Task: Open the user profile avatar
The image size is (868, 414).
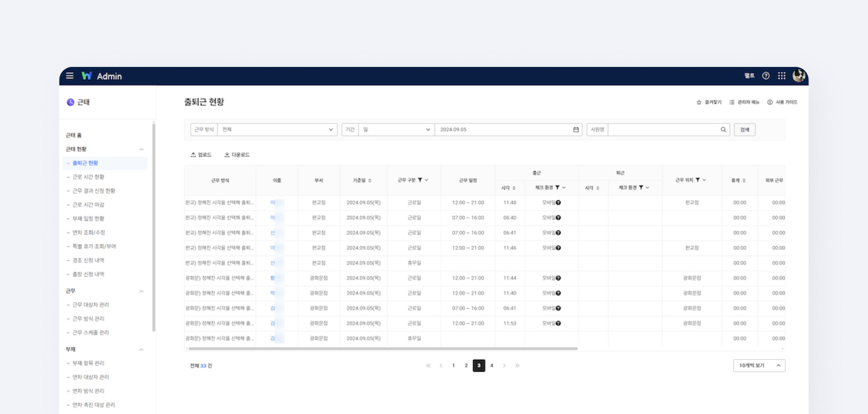Action: [798, 76]
